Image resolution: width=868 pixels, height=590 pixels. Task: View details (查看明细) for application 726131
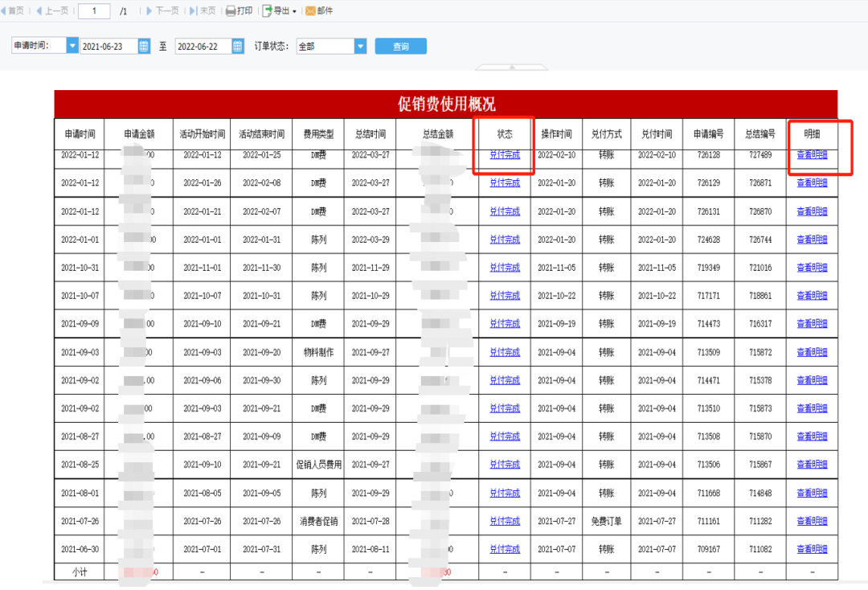(x=812, y=211)
